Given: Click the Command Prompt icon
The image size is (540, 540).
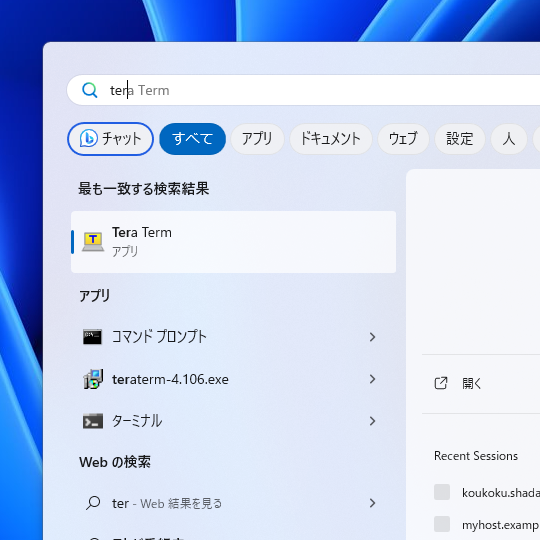Looking at the screenshot, I should [92, 337].
